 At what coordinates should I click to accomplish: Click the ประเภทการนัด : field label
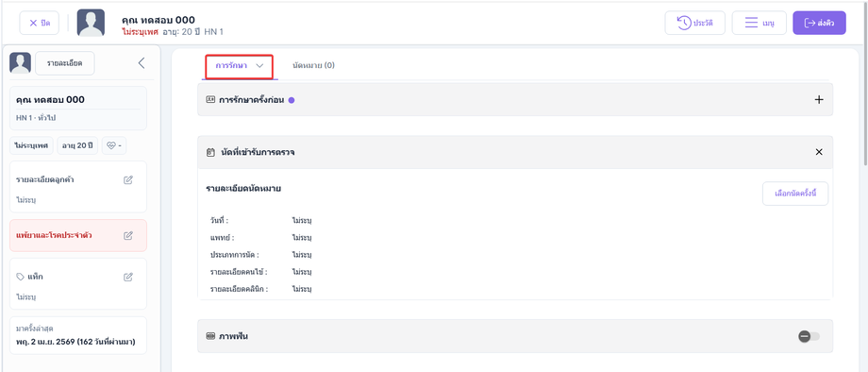(235, 255)
